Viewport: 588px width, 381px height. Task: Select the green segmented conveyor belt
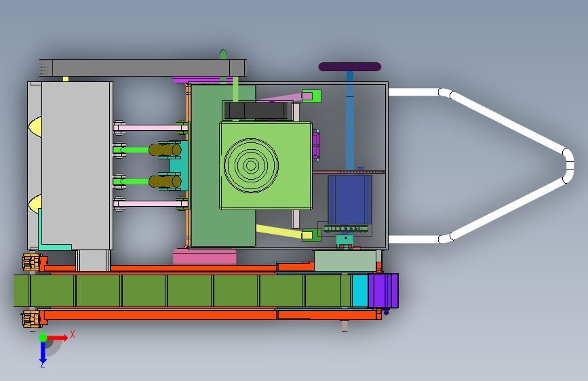(x=182, y=291)
